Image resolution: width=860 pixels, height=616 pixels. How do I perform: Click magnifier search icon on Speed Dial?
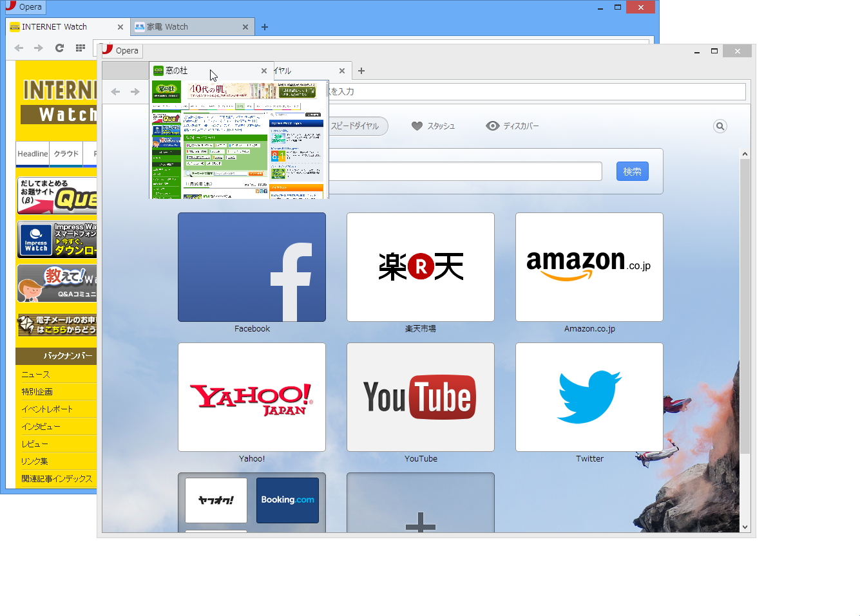[720, 126]
